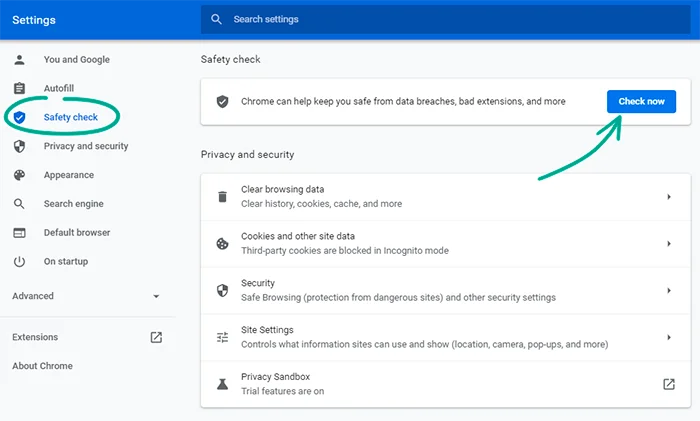This screenshot has width=700, height=421.
Task: Click the Search engine magnifier icon in sidebar
Action: [19, 204]
